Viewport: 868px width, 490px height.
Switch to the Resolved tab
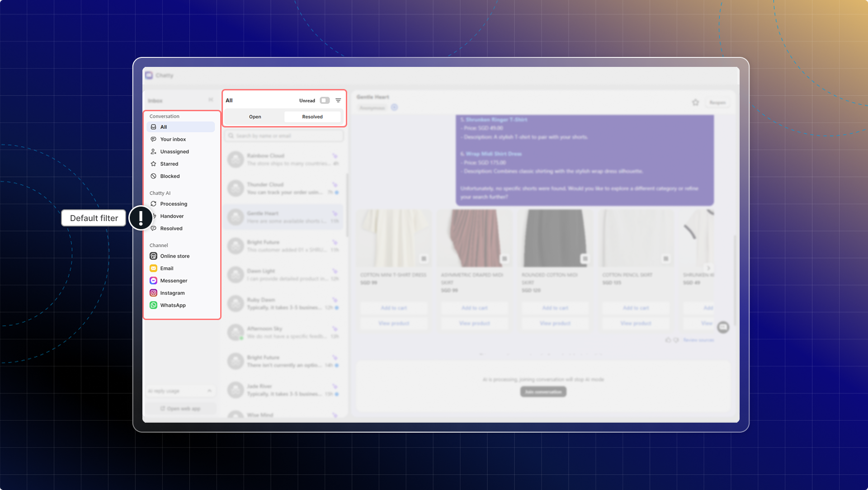312,117
